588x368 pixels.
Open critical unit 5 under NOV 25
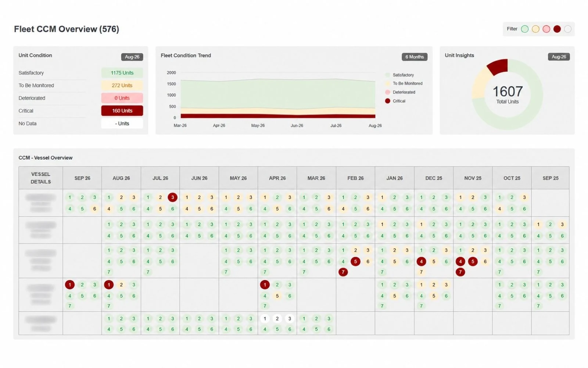click(473, 262)
